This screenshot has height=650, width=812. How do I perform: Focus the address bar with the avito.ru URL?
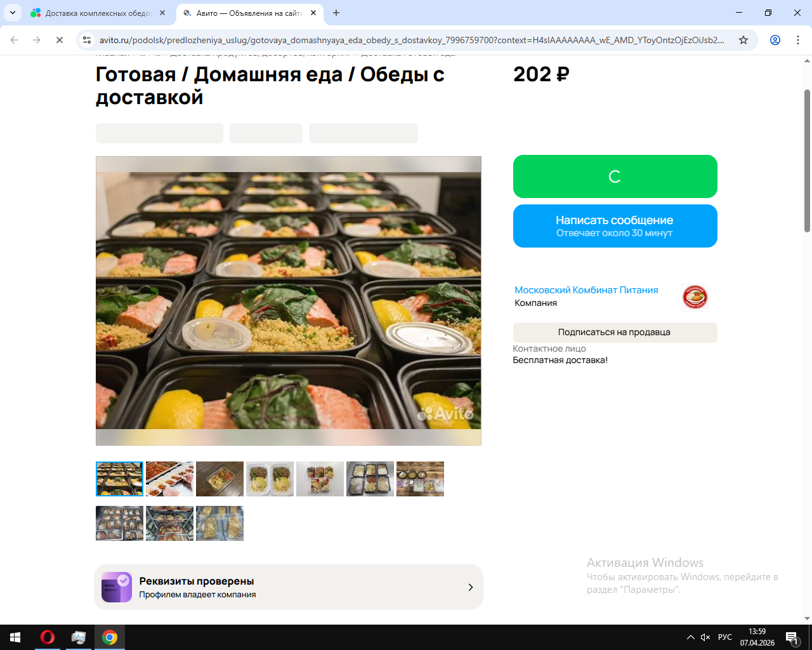pos(412,40)
